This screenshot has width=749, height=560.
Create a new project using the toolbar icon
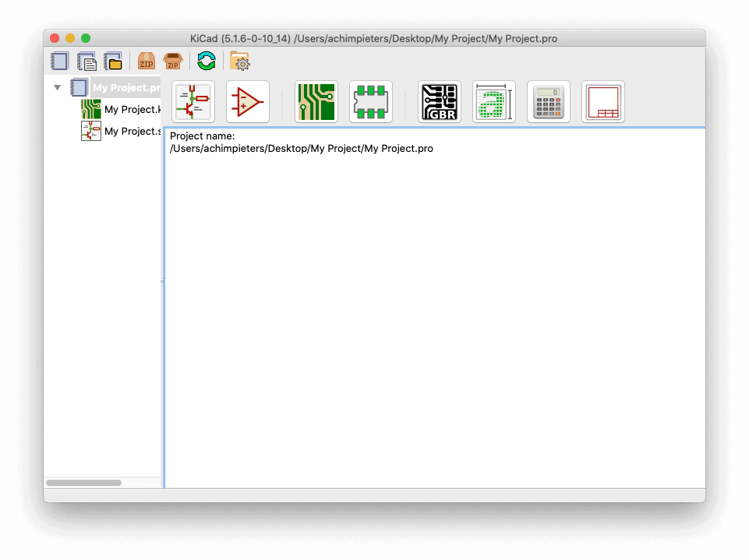tap(60, 61)
